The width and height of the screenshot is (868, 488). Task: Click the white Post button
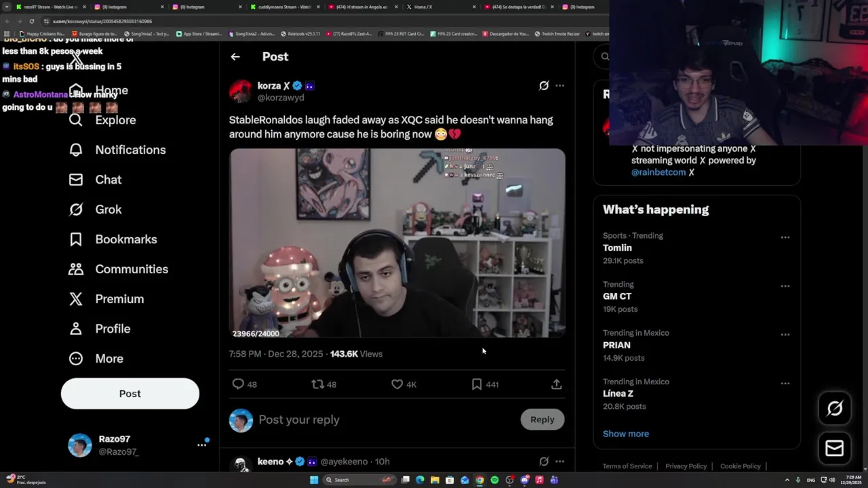(130, 394)
